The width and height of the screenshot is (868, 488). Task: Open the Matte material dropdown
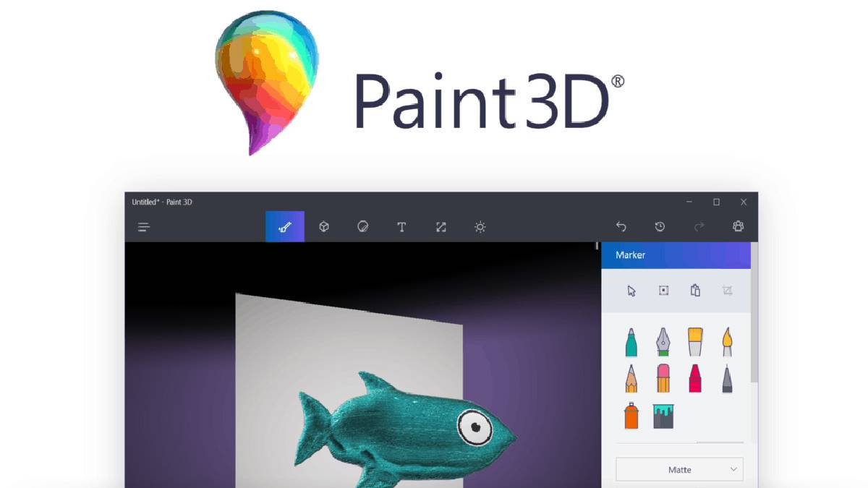tap(679, 469)
